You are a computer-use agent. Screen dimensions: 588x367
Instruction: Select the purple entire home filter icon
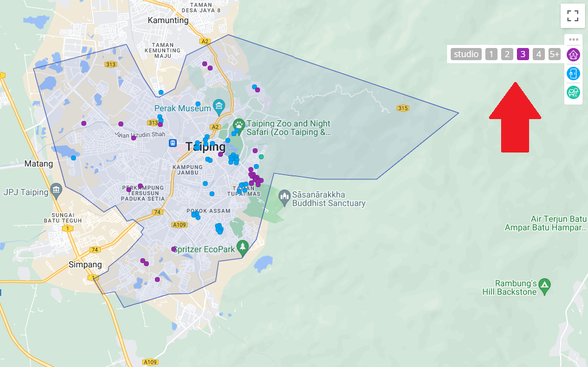coord(573,55)
